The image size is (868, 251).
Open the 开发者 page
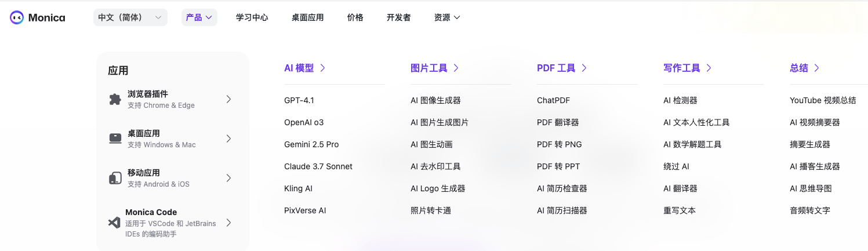pyautogui.click(x=399, y=17)
